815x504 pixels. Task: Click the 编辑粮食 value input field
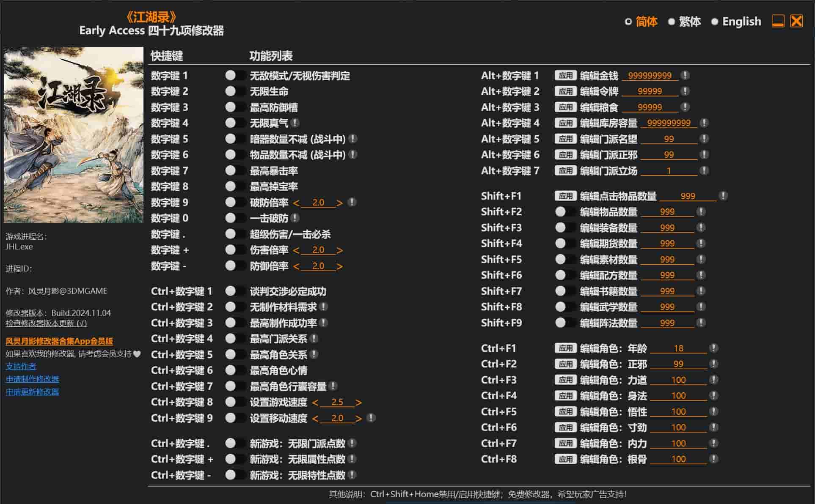pyautogui.click(x=650, y=107)
